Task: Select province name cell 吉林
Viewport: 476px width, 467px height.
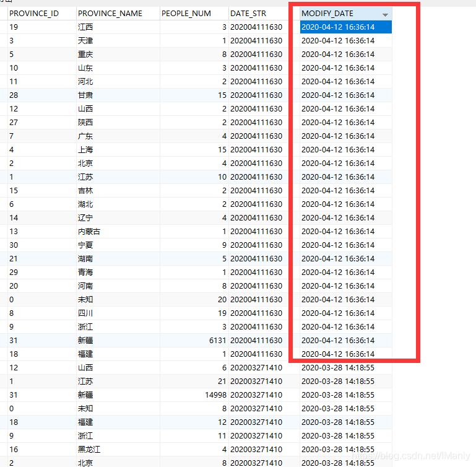Action: 118,191
